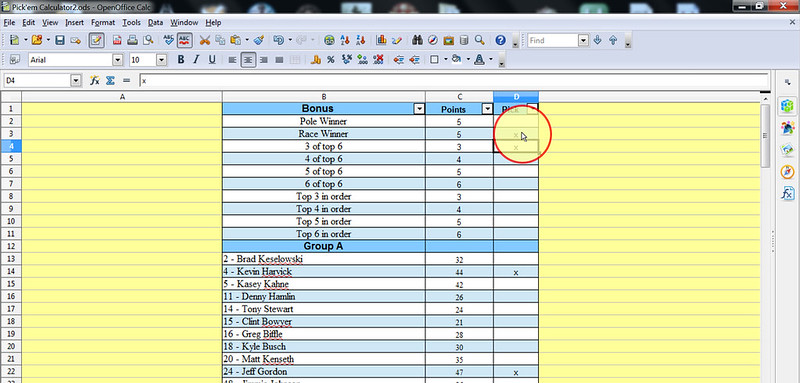Open the Points column filter dropdown

pos(487,109)
